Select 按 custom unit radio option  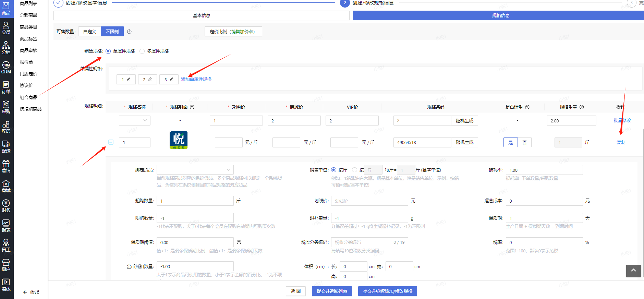(x=354, y=170)
